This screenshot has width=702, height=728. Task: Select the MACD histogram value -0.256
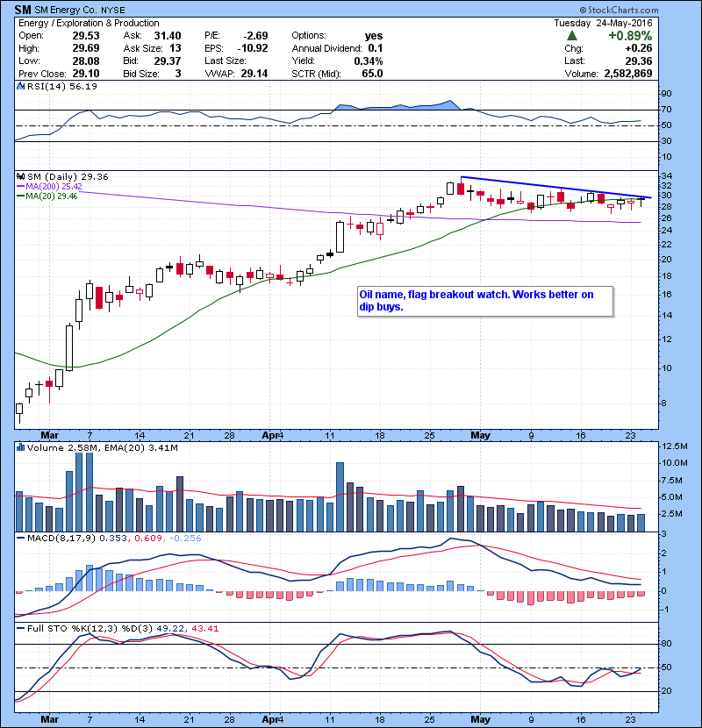[x=185, y=539]
